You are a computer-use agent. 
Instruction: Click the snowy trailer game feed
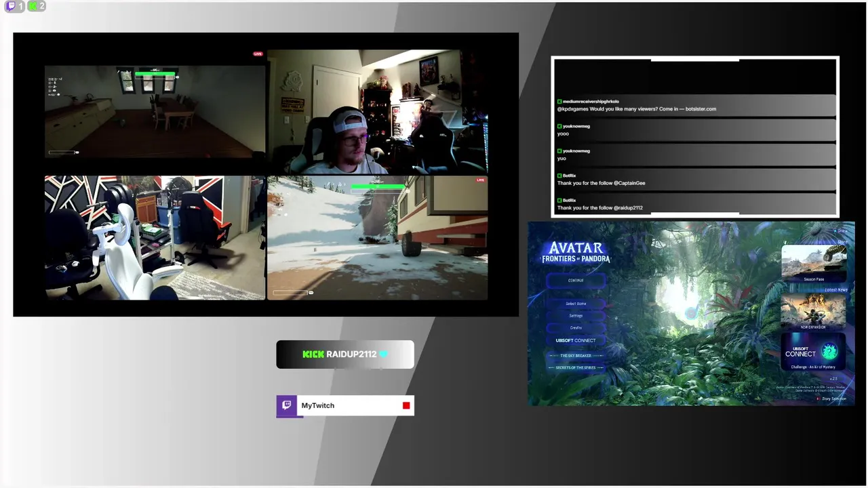378,238
